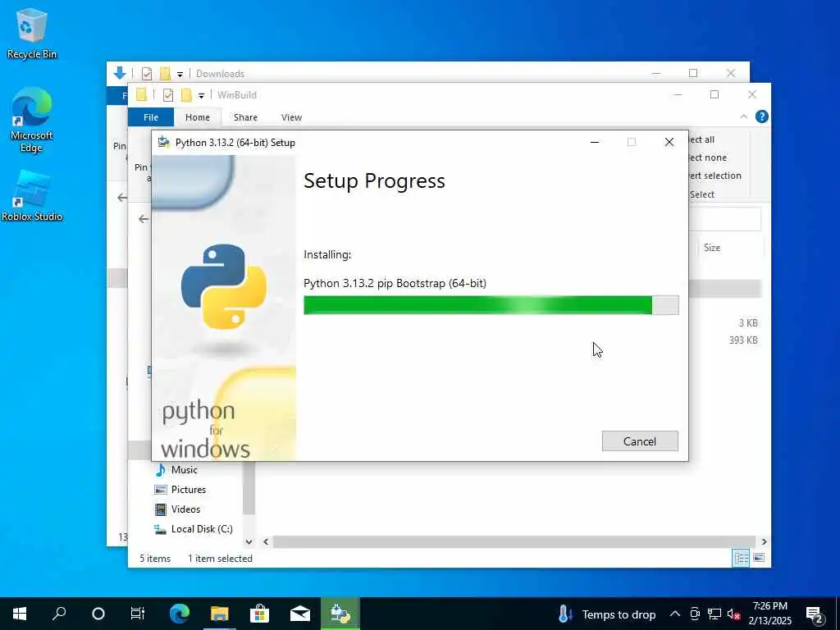The height and width of the screenshot is (630, 840).
Task: Click the Python installer icon in dialog title
Action: (163, 143)
